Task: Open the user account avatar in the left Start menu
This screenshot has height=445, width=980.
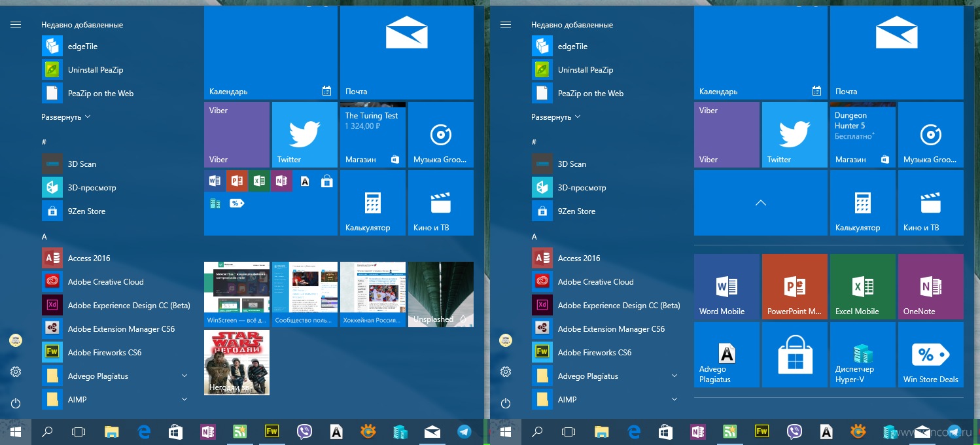Action: click(16, 340)
